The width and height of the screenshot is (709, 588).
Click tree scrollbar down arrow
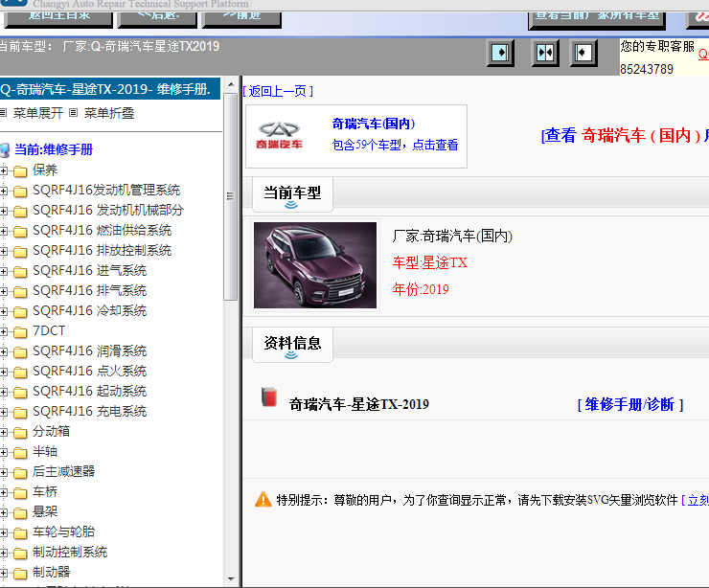tap(231, 579)
